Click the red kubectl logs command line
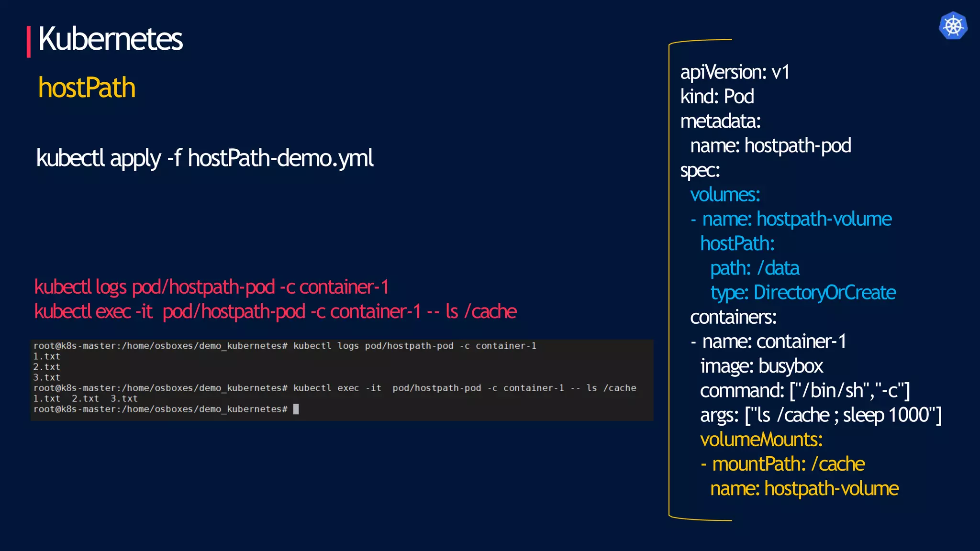The height and width of the screenshot is (551, 980). point(212,287)
